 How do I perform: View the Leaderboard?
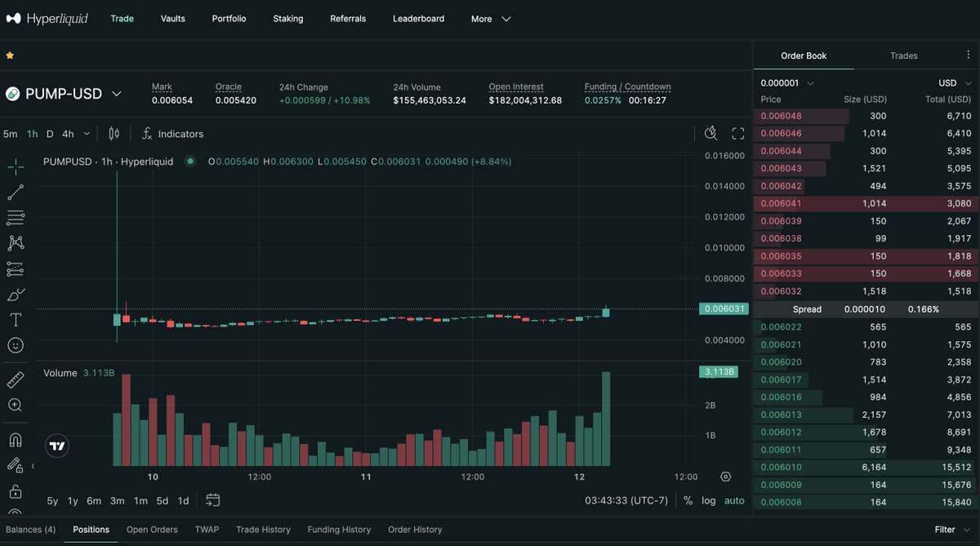click(418, 19)
